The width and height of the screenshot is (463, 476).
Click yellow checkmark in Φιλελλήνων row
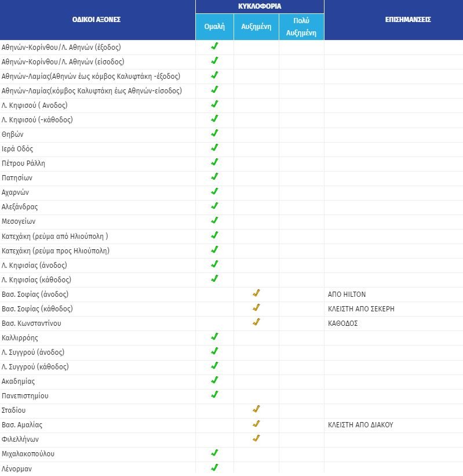click(x=256, y=438)
